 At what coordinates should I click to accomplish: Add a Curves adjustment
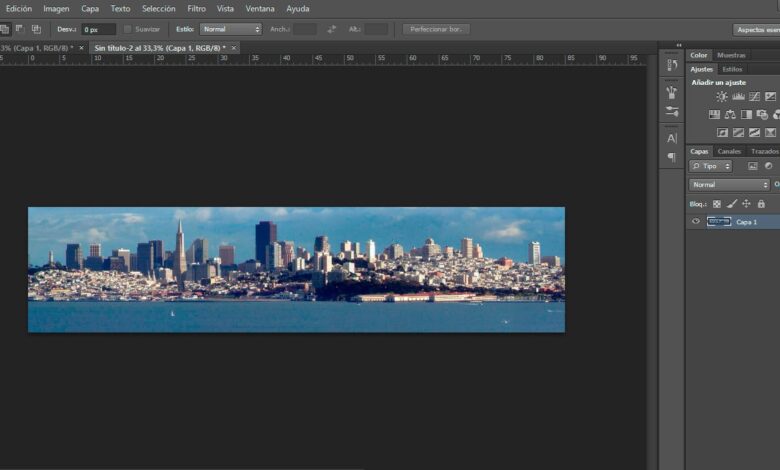coord(754,97)
